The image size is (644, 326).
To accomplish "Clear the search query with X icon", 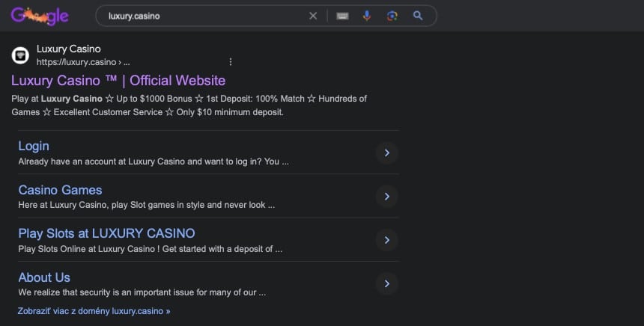I will click(x=313, y=16).
